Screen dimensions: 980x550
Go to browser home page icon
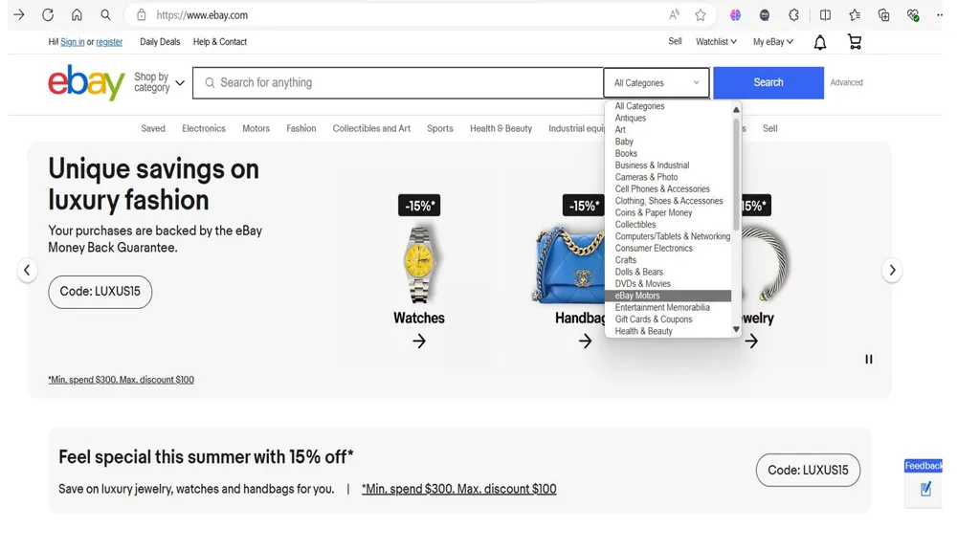(x=77, y=15)
